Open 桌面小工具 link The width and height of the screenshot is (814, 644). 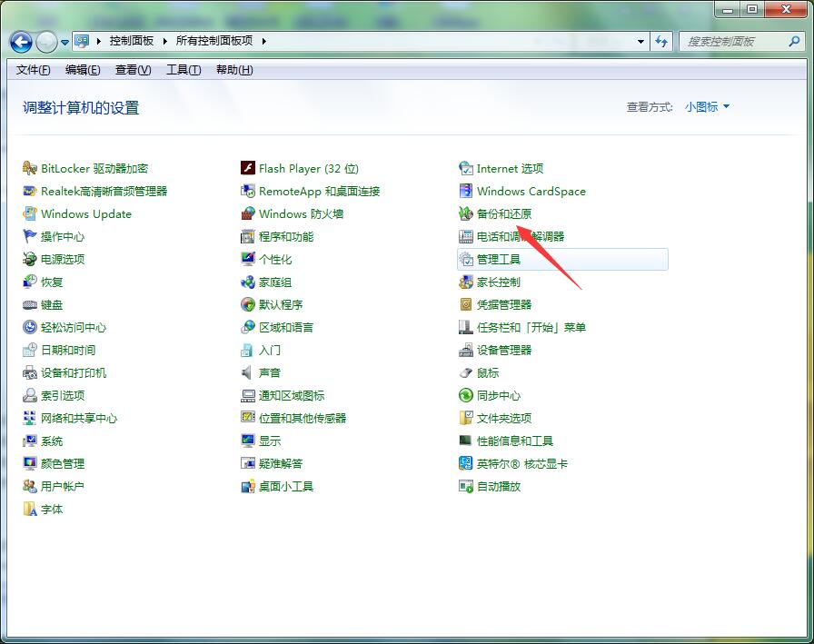click(x=286, y=486)
